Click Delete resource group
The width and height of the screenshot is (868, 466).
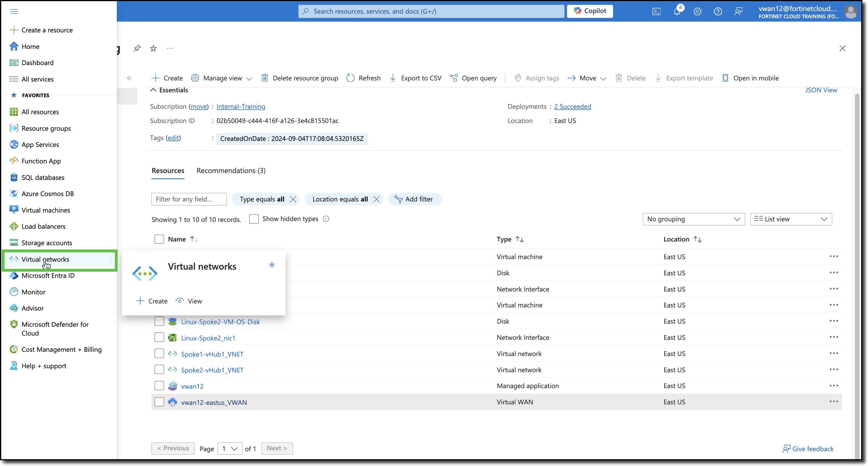pyautogui.click(x=300, y=78)
